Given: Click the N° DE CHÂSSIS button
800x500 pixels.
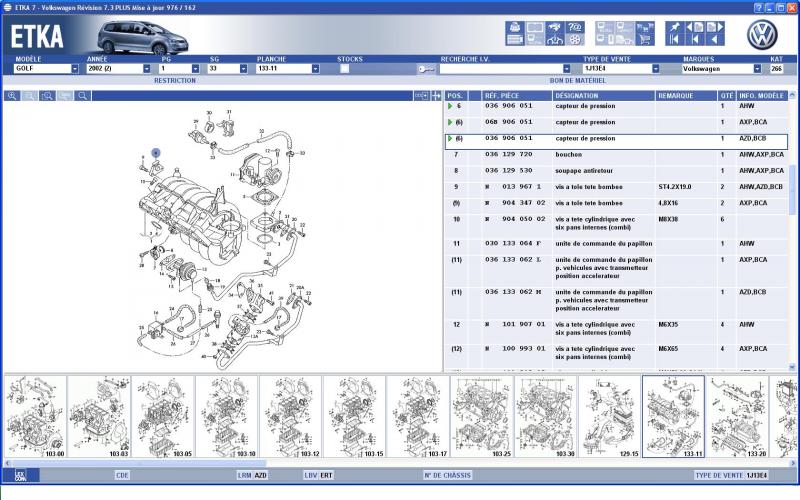Looking at the screenshot, I should point(447,476).
